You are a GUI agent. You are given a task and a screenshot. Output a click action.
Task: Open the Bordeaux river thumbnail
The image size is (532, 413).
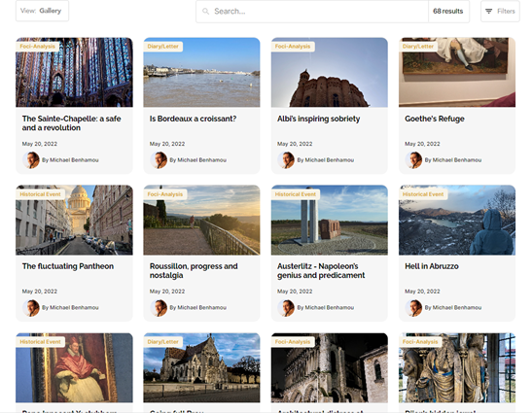coord(202,72)
